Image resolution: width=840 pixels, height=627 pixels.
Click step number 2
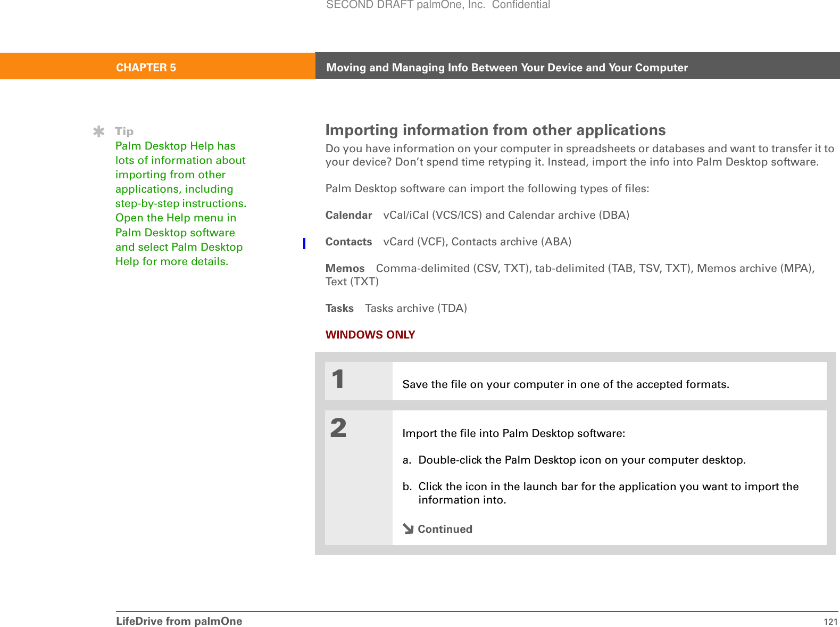(338, 428)
